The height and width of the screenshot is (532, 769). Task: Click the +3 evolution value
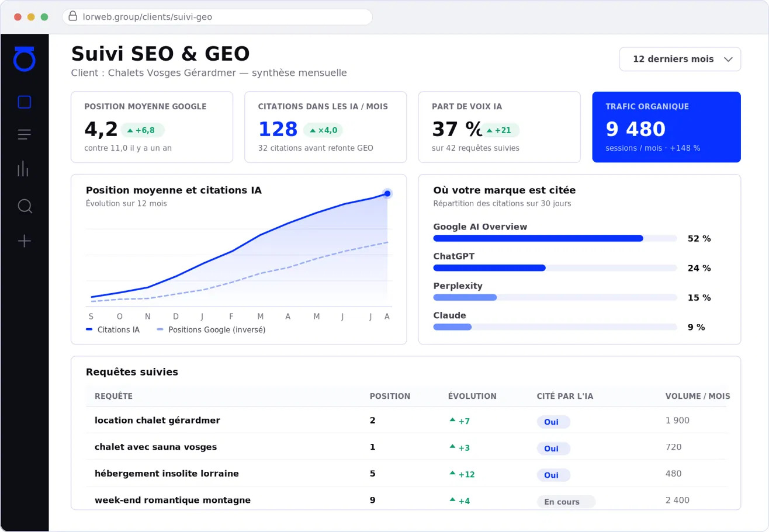pyautogui.click(x=459, y=448)
